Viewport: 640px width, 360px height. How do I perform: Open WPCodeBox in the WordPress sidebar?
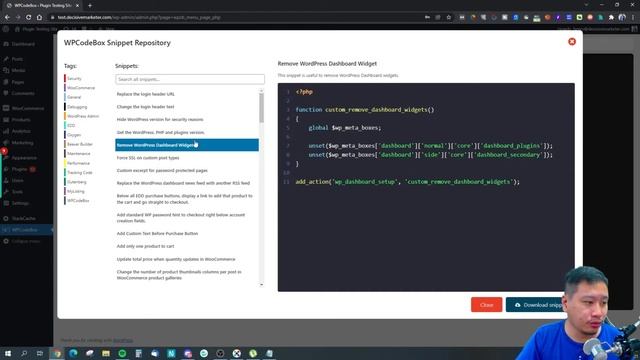(24, 230)
